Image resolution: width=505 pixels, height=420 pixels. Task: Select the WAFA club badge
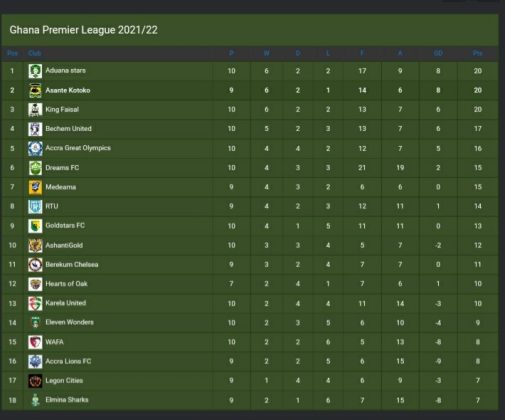35,342
